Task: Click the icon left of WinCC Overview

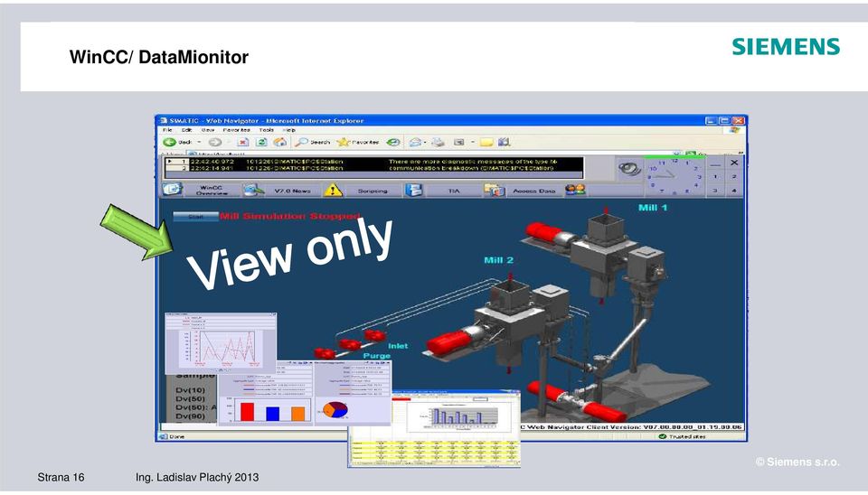Action: coord(172,189)
